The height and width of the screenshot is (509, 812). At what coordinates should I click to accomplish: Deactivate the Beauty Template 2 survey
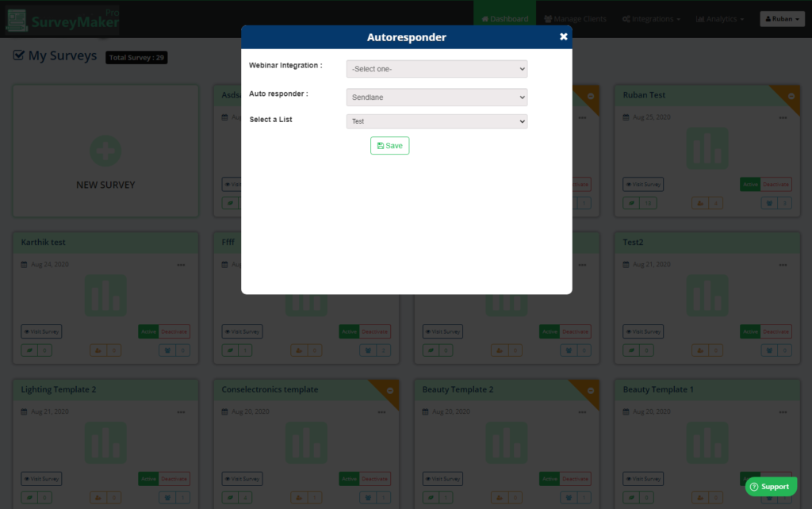pyautogui.click(x=576, y=479)
